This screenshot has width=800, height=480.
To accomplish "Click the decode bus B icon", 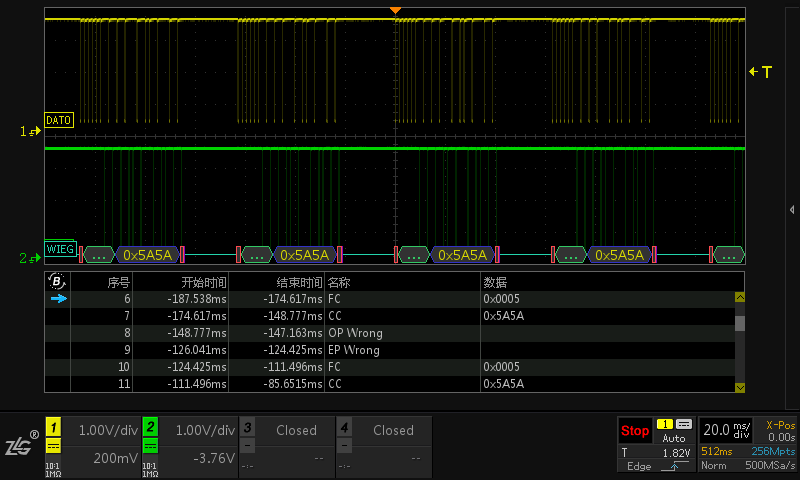I will coord(57,281).
